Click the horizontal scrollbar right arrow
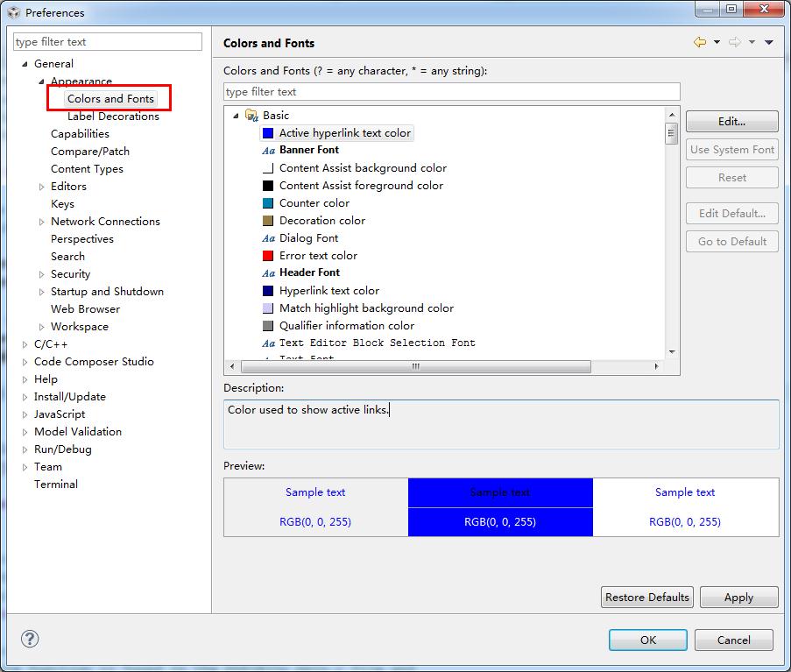Screen dimensions: 791x672 pos(656,366)
